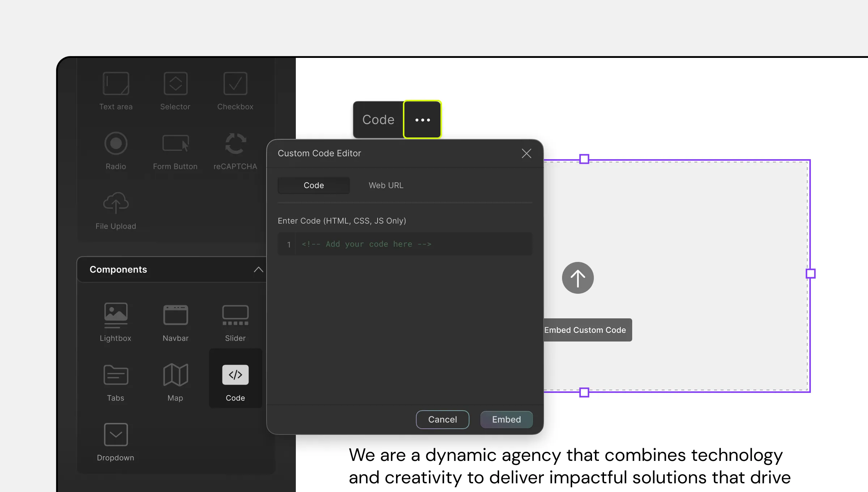Select the Code component

235,378
